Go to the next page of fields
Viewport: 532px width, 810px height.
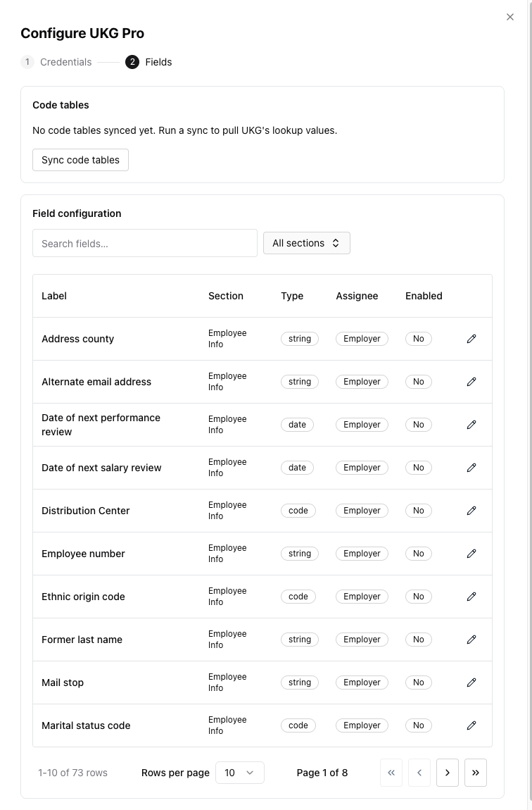448,773
